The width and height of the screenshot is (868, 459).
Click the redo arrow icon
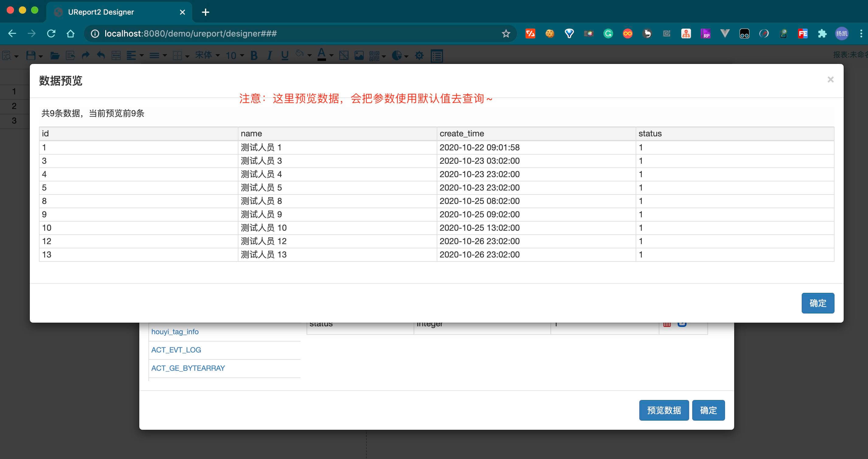[x=85, y=55]
